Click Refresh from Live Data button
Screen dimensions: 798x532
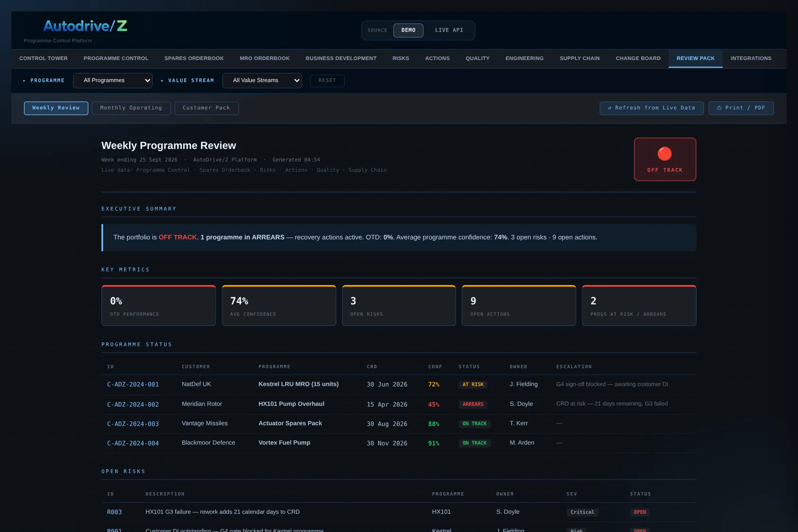click(652, 108)
